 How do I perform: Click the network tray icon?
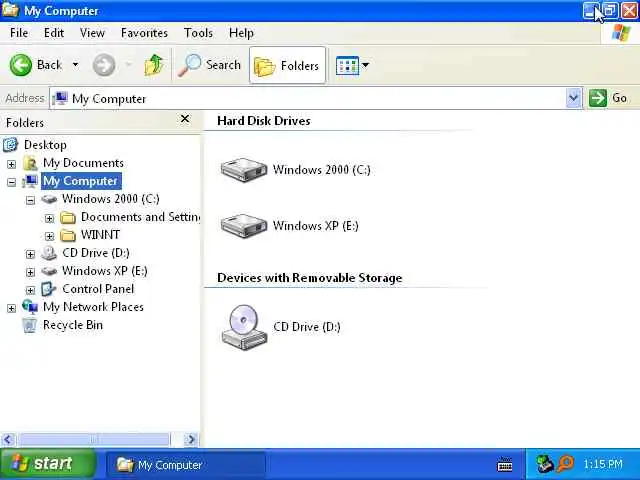tap(544, 464)
